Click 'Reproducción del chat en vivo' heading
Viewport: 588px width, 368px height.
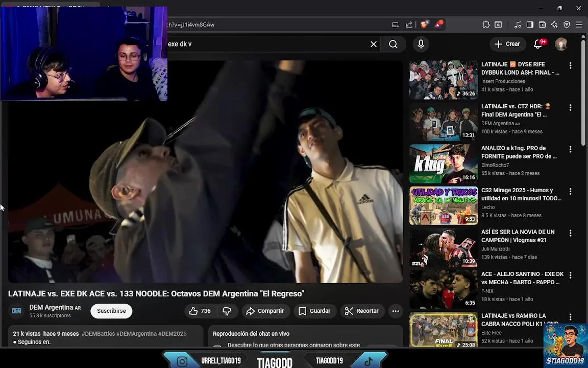pyautogui.click(x=251, y=333)
